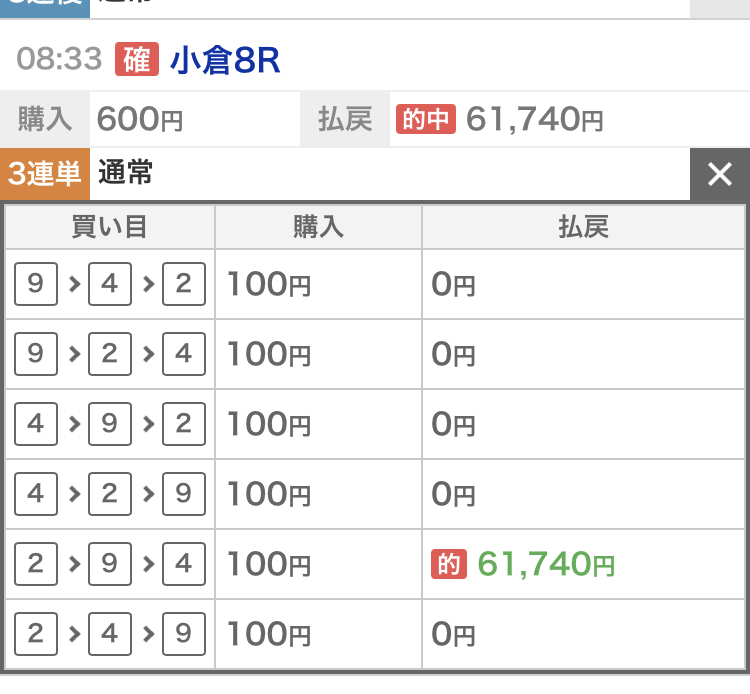This screenshot has width=750, height=694.
Task: Select the 9>4>2 combination row
Action: point(110,285)
